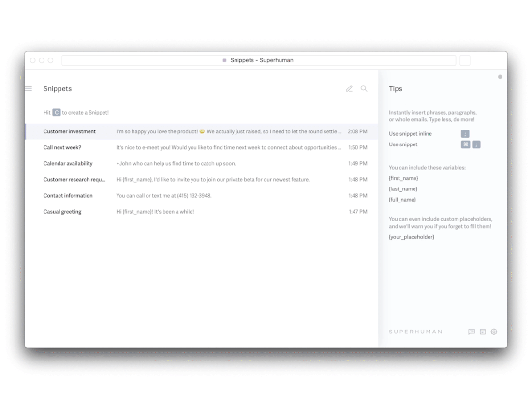
Task: Open the Call next week? snippet
Action: (202, 147)
